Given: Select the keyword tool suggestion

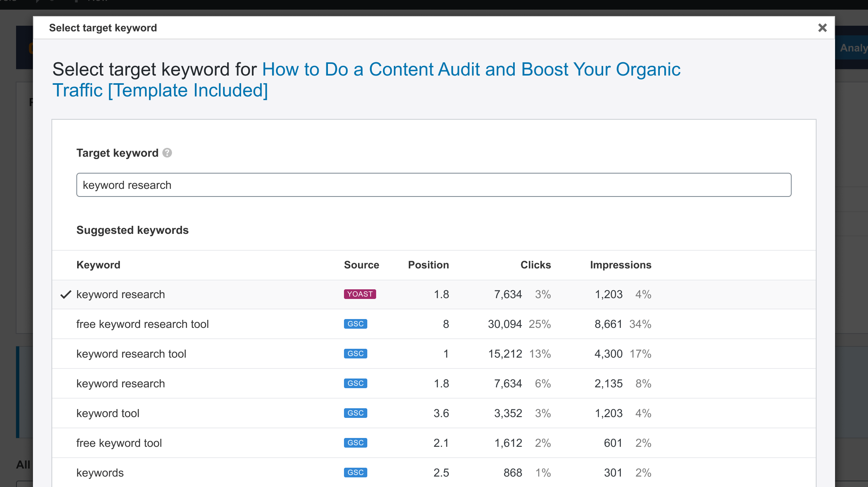Looking at the screenshot, I should pyautogui.click(x=108, y=413).
